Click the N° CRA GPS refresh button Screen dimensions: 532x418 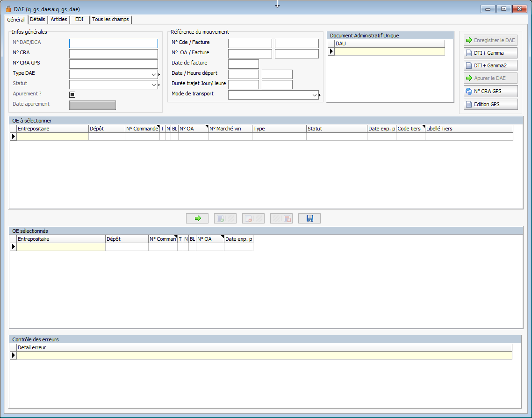(x=490, y=91)
